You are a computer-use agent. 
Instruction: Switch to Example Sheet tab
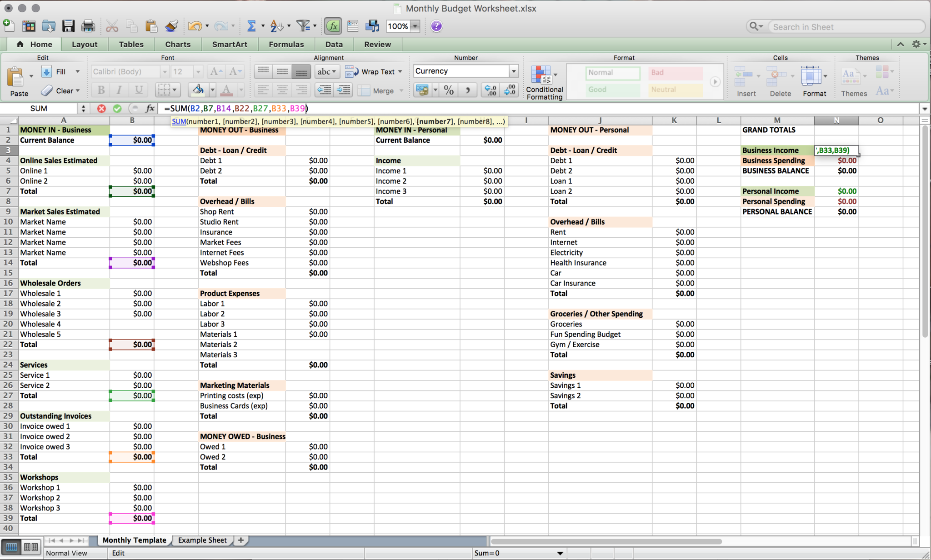[202, 540]
